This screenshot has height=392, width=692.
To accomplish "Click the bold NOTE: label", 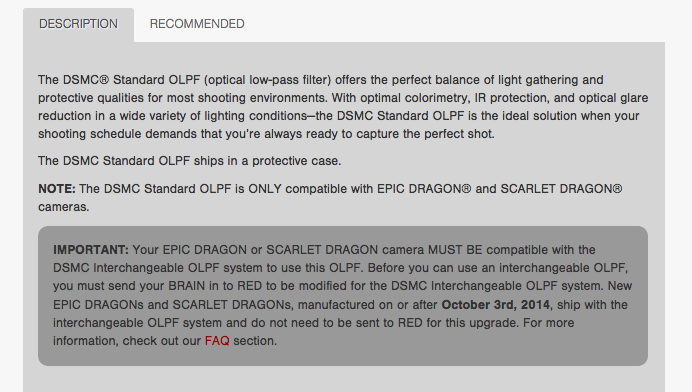I will [56, 189].
